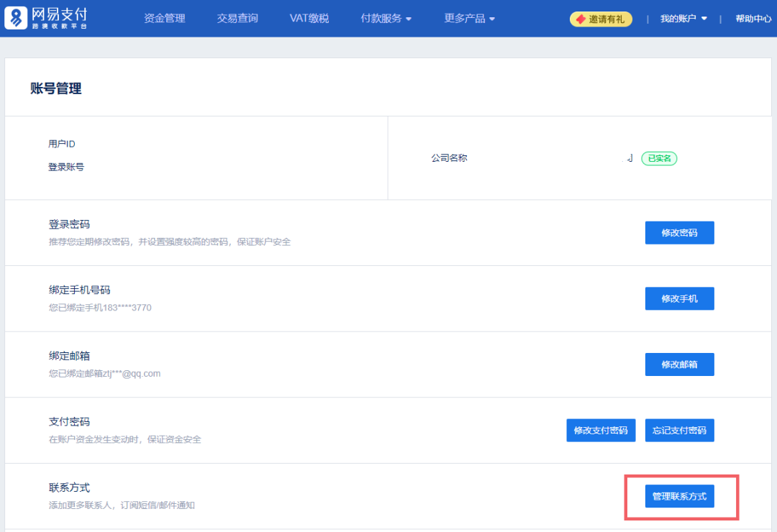Select text 您已绑定邮箱ztj***@qq.com
The image size is (777, 532).
pos(104,374)
